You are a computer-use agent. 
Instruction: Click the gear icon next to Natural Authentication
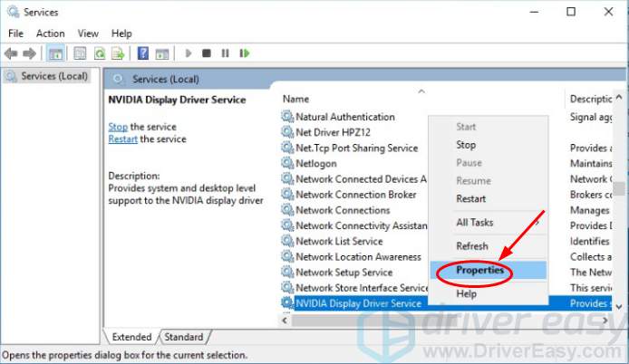pos(287,117)
